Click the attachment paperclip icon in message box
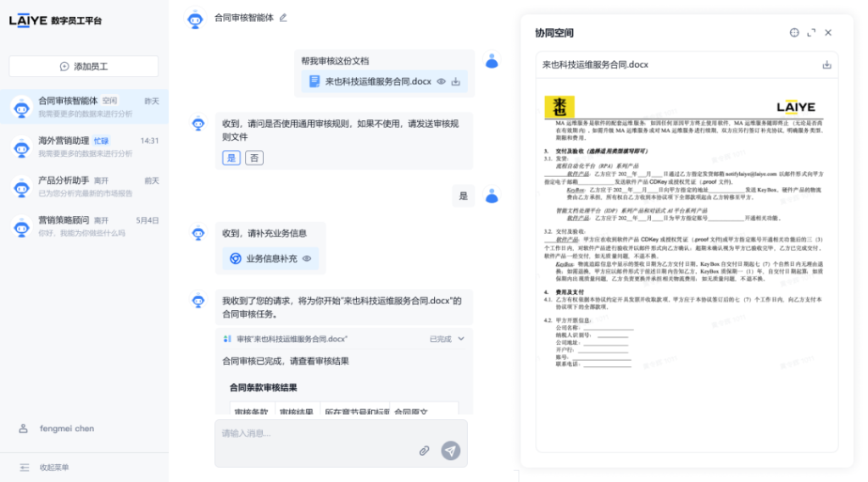This screenshot has height=482, width=868. [x=425, y=451]
